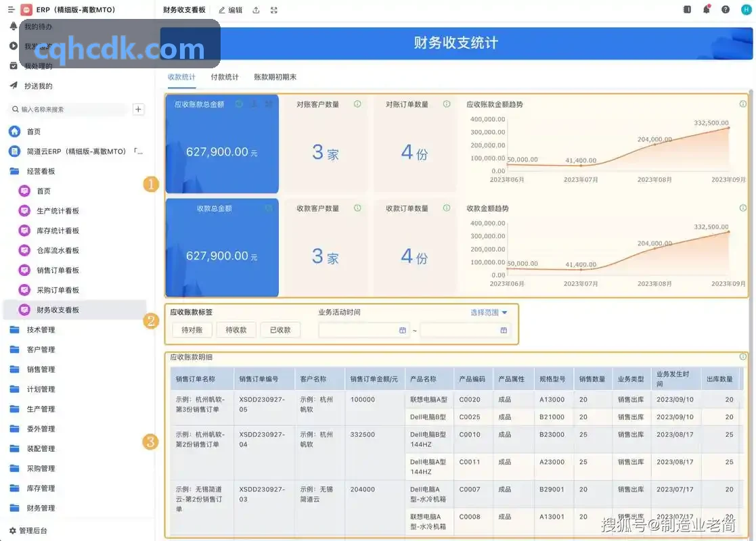
Task: Click the 管理后台 gear icon
Action: tap(13, 530)
